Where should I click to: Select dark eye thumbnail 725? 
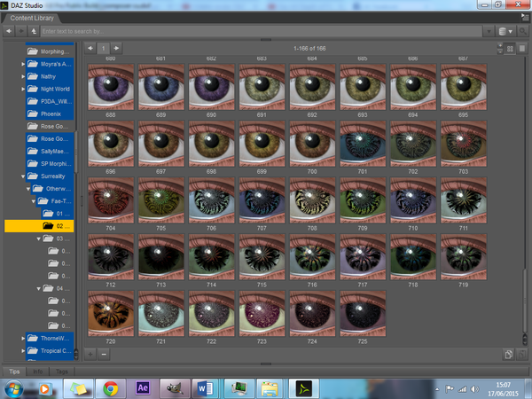point(363,314)
